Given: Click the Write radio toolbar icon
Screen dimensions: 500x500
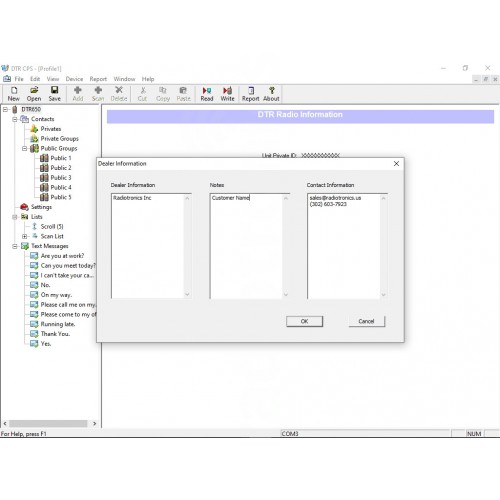Looking at the screenshot, I should point(227,94).
